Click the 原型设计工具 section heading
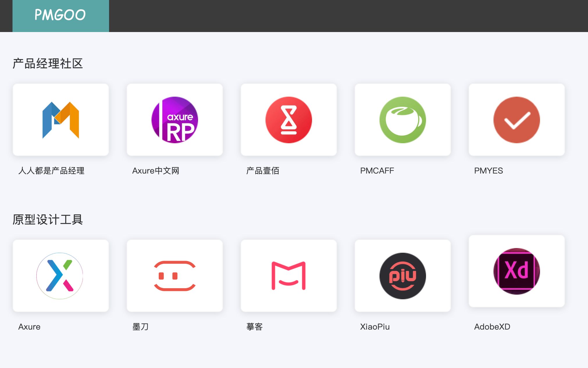588x368 pixels. (x=48, y=220)
